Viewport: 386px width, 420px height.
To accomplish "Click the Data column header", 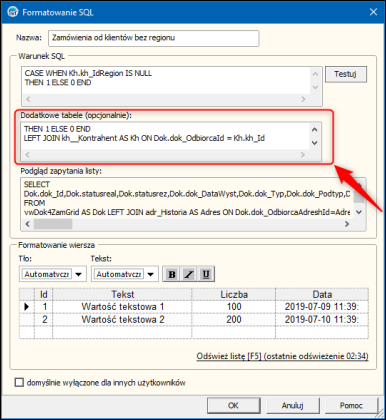I will pos(322,295).
